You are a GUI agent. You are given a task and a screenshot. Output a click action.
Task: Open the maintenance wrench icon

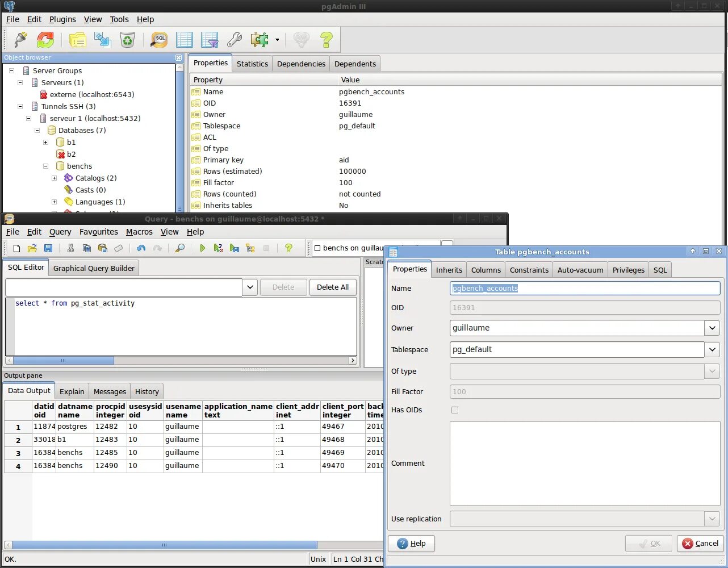(235, 40)
